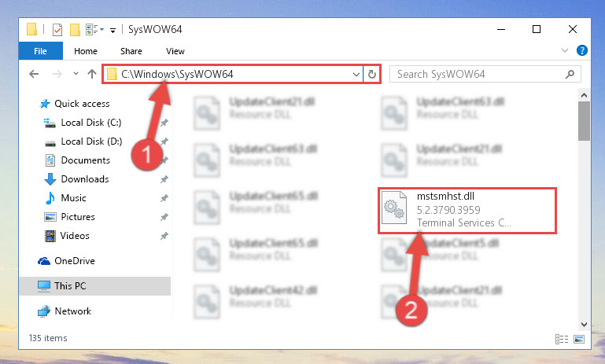Click the vertical scrollbar thumb
This screenshot has width=605, height=364.
coord(584,121)
